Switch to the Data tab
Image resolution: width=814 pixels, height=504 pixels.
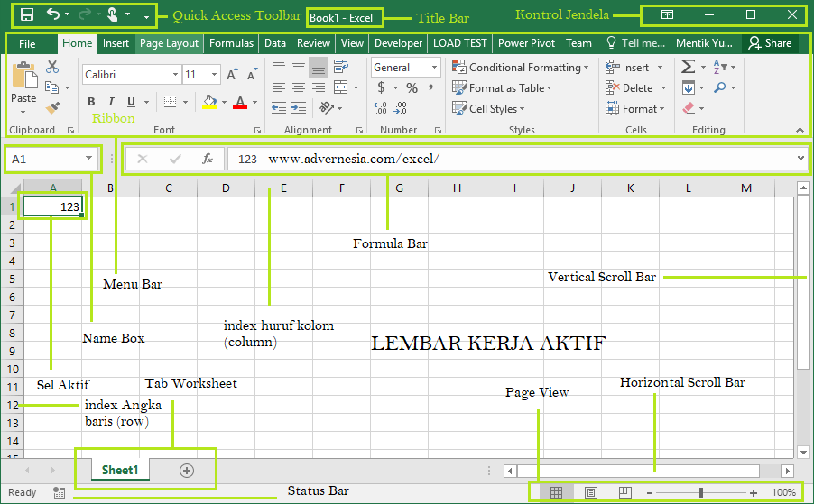275,43
